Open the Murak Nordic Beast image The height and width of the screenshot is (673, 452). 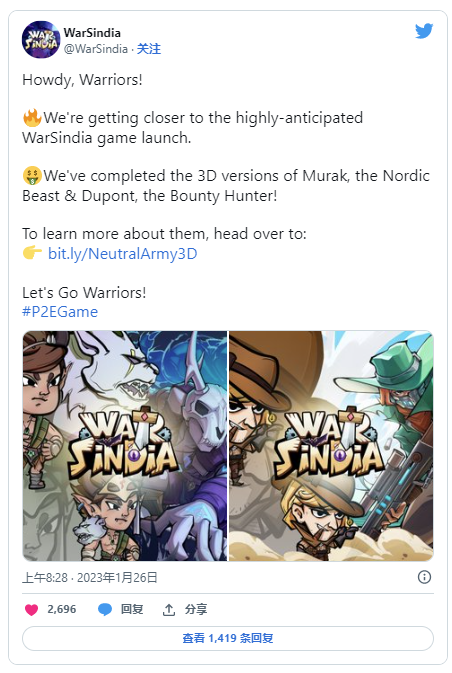coord(124,446)
